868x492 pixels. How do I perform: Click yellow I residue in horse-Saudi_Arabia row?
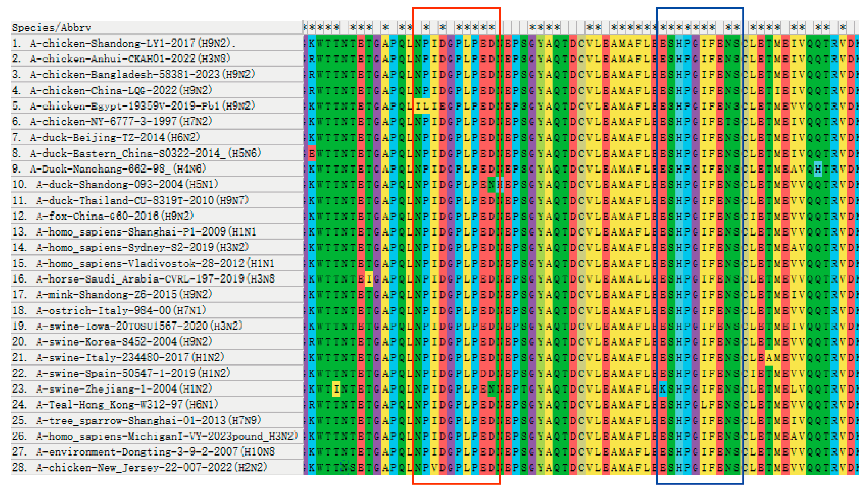click(x=369, y=279)
